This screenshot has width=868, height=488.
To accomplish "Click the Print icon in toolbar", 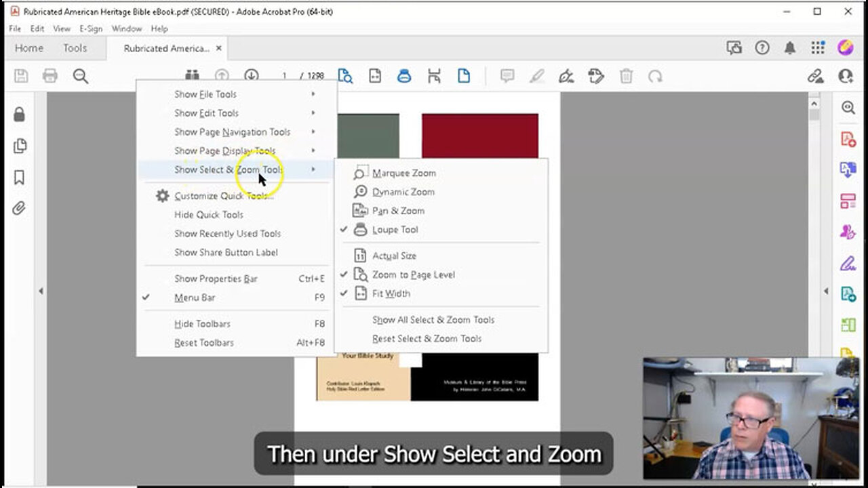I will (x=50, y=76).
